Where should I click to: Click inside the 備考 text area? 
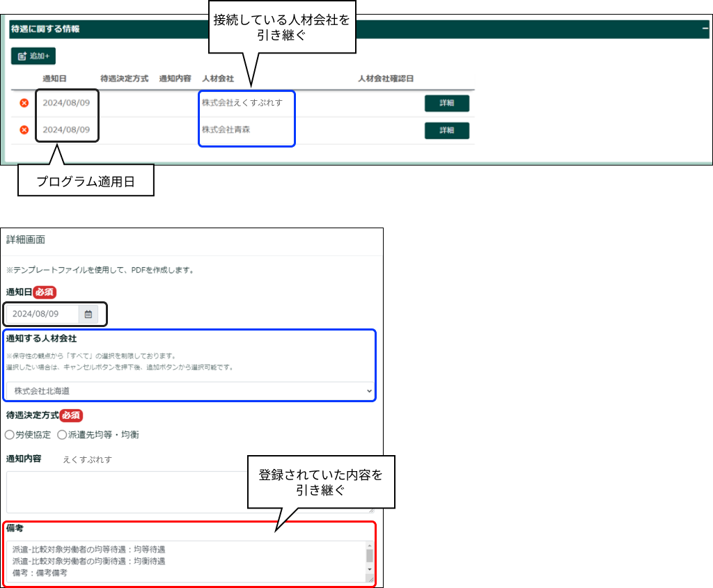tap(187, 561)
